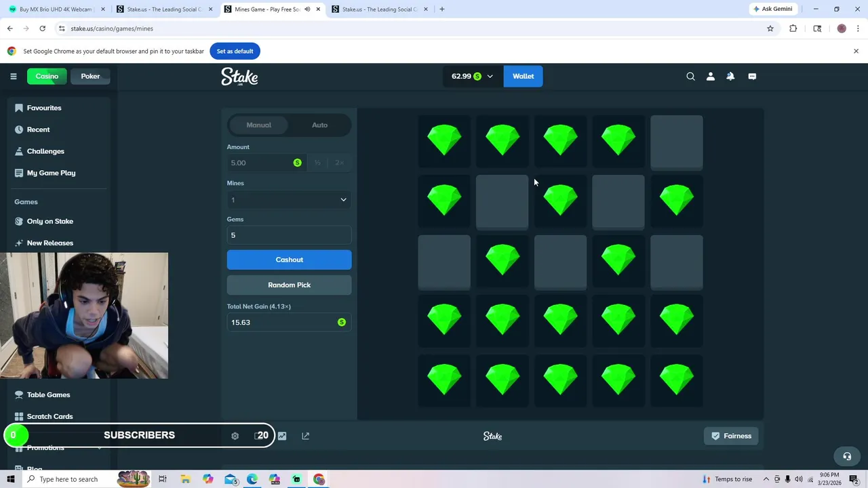Mute tab audio on Mines Game tab
The image size is (868, 488).
307,9
